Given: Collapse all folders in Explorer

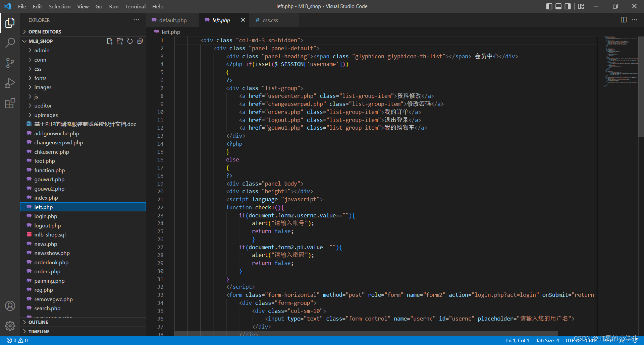Looking at the screenshot, I should (140, 41).
